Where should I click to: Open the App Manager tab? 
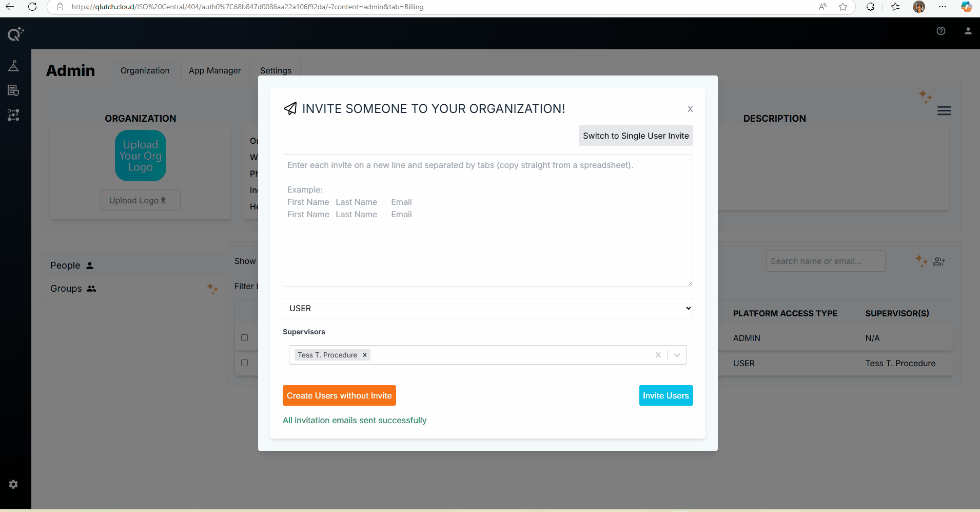(214, 70)
